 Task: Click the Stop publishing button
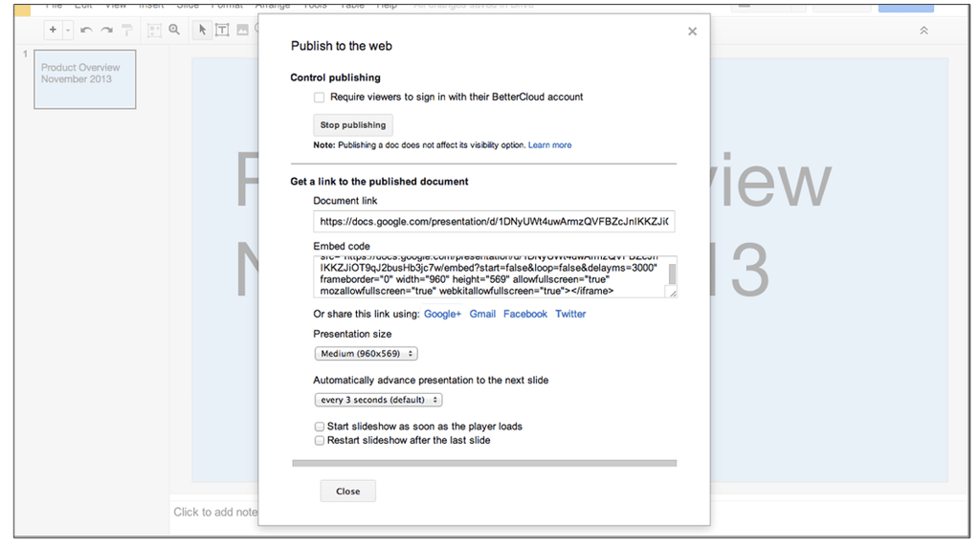353,125
